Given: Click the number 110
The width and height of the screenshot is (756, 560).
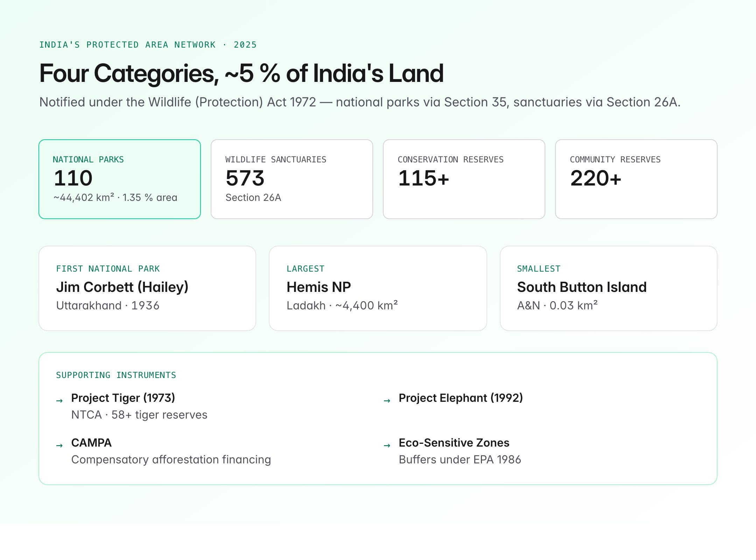Looking at the screenshot, I should pyautogui.click(x=73, y=178).
